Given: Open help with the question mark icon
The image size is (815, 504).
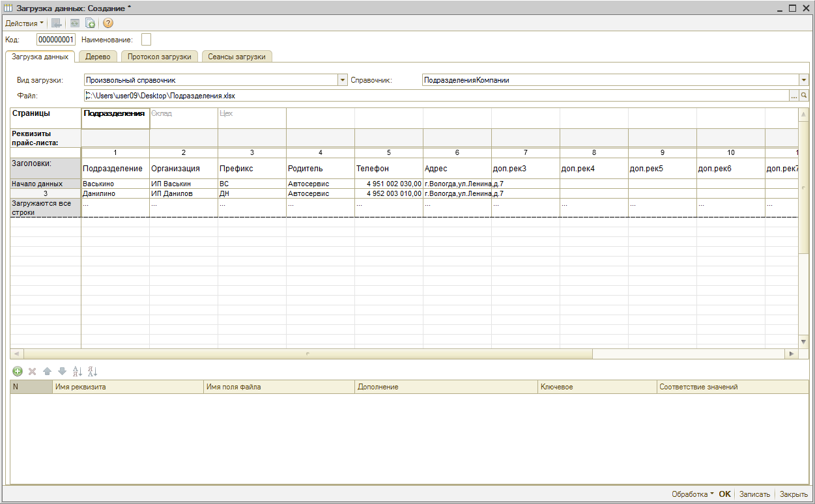Looking at the screenshot, I should click(108, 23).
